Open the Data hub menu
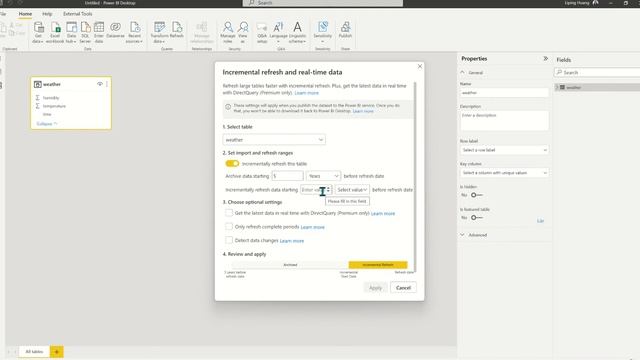Screen dimensions: 640x360 point(71,32)
